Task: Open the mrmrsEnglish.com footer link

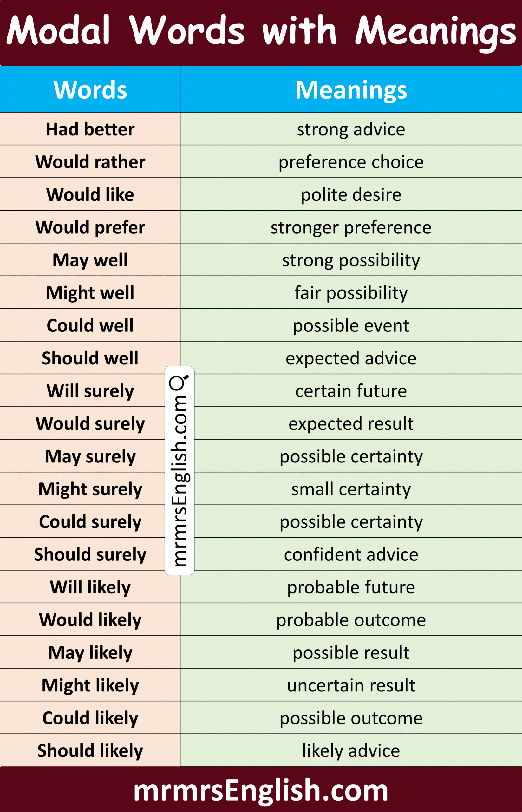Action: [261, 790]
